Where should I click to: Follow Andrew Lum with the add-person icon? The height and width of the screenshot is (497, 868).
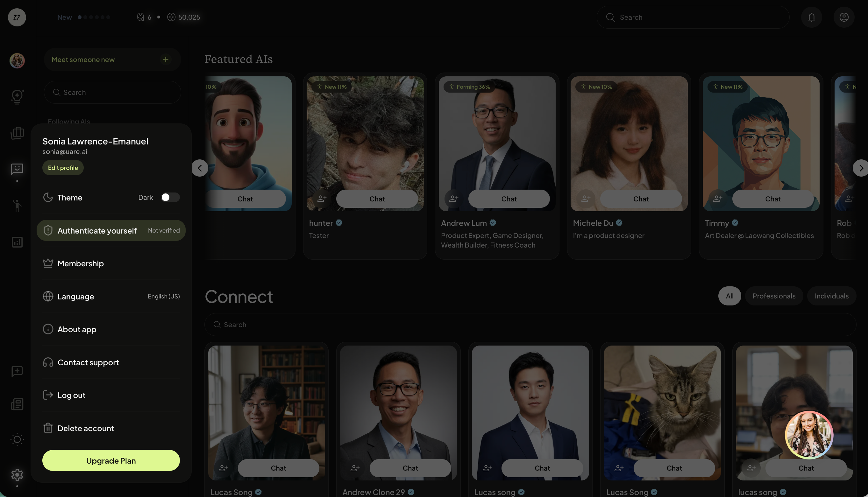454,199
